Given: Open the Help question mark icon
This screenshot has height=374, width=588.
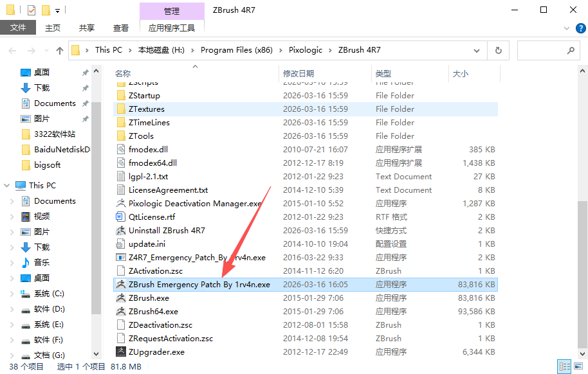Looking at the screenshot, I should pos(580,28).
